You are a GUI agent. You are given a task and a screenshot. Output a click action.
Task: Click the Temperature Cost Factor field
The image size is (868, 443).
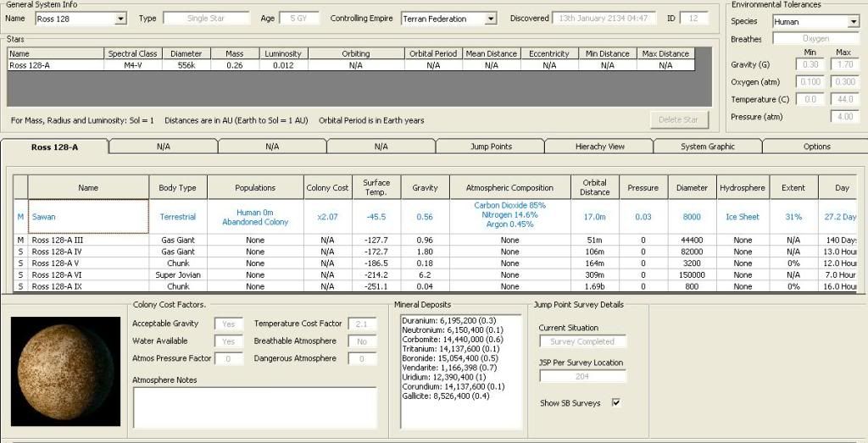(362, 324)
